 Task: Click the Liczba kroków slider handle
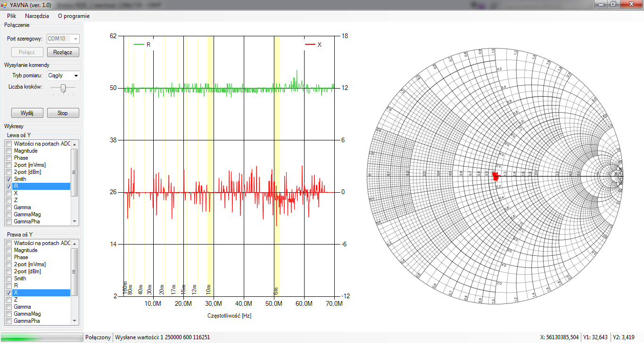click(64, 88)
